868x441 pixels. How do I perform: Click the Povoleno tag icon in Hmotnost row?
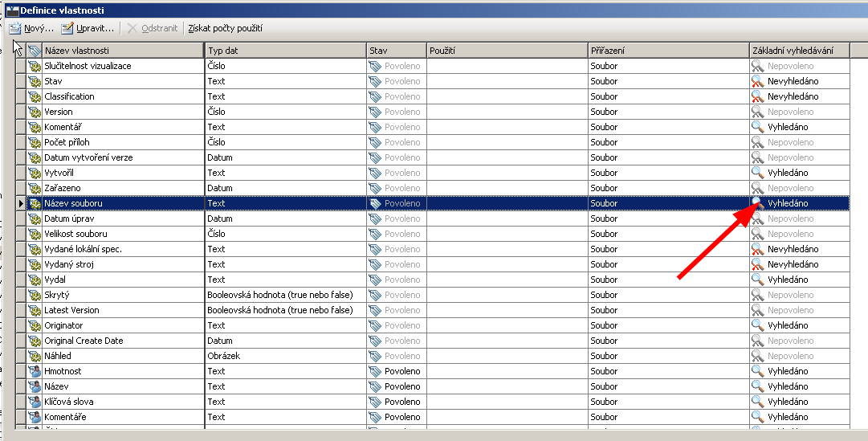pyautogui.click(x=375, y=371)
